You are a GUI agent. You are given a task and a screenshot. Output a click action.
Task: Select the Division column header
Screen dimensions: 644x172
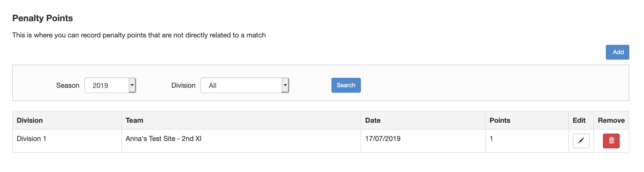coord(30,120)
